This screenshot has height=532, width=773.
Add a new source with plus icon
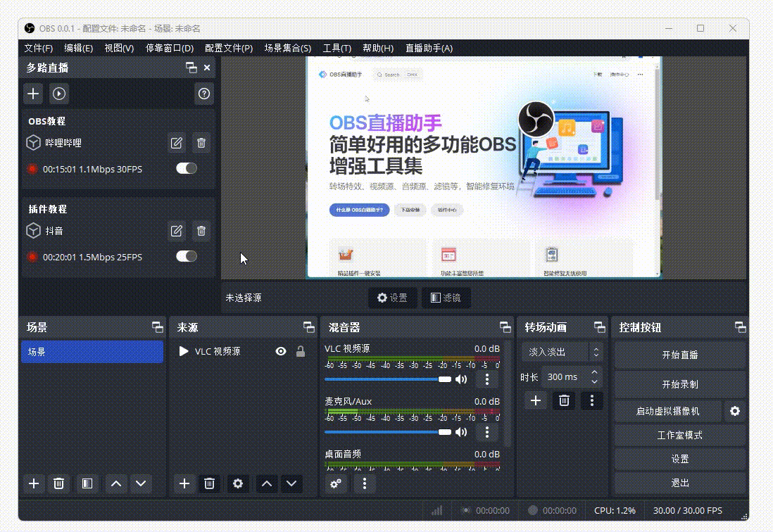(x=184, y=483)
